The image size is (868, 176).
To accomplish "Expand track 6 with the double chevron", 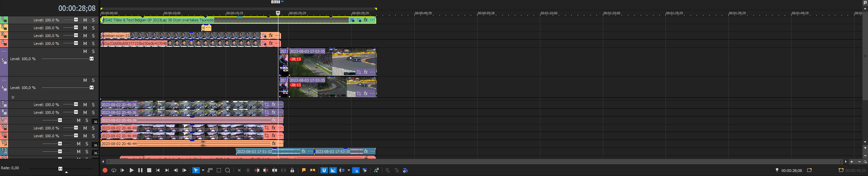I will pos(13,97).
